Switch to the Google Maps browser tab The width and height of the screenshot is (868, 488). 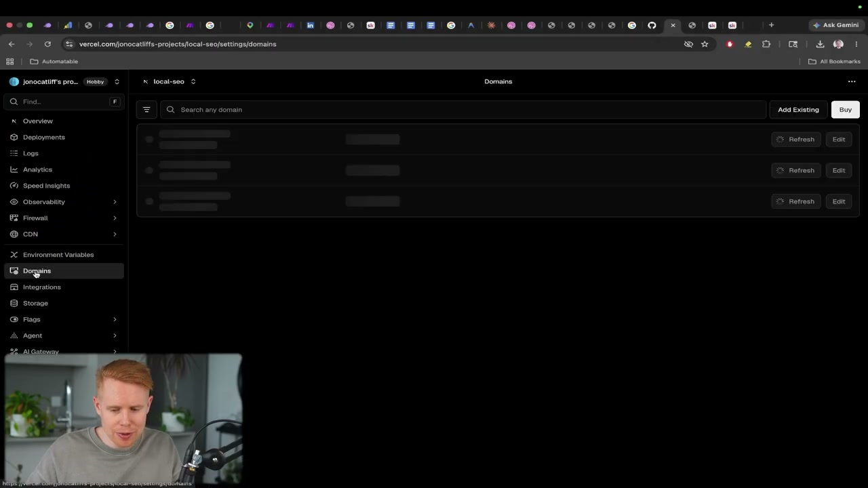(250, 25)
